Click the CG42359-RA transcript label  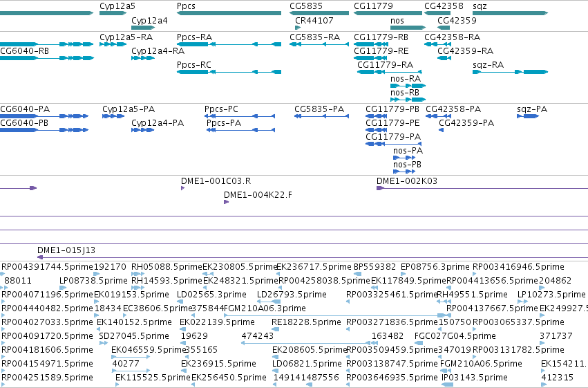(466, 50)
